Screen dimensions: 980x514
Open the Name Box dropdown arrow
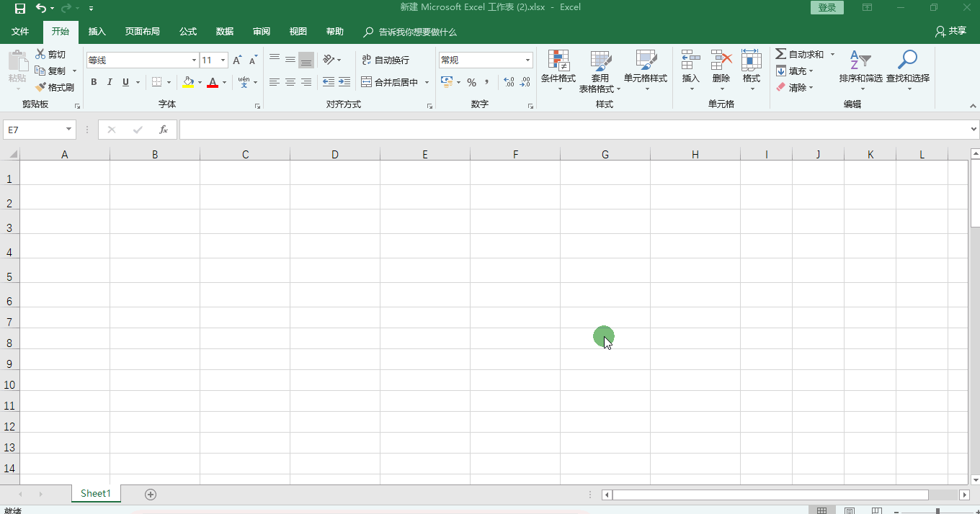click(x=69, y=130)
